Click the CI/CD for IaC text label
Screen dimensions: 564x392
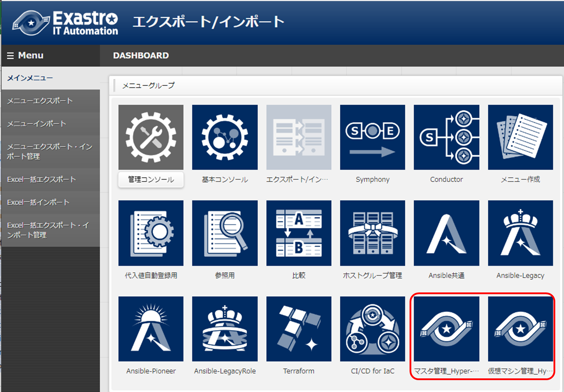pyautogui.click(x=373, y=371)
